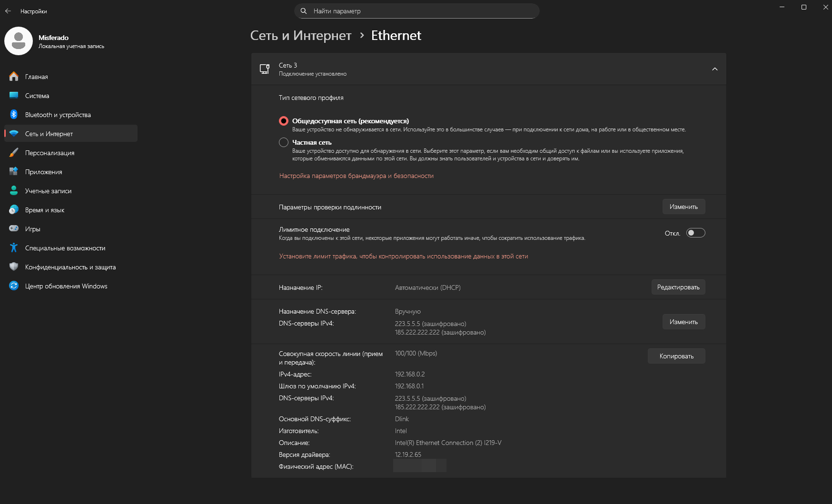This screenshot has height=504, width=832.
Task: Go back using the back arrow
Action: tap(8, 11)
